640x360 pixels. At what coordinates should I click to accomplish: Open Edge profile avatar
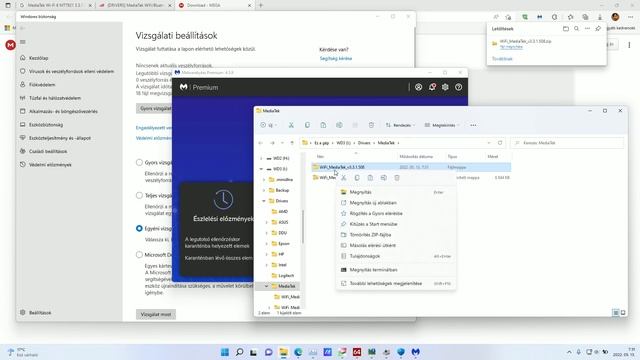616,17
